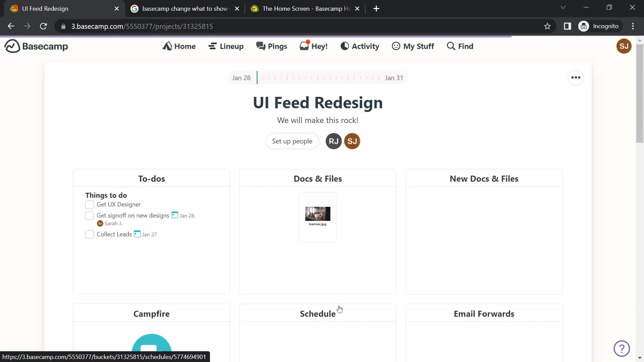The height and width of the screenshot is (362, 644).
Task: Open the Campfire chat tool
Action: [152, 314]
